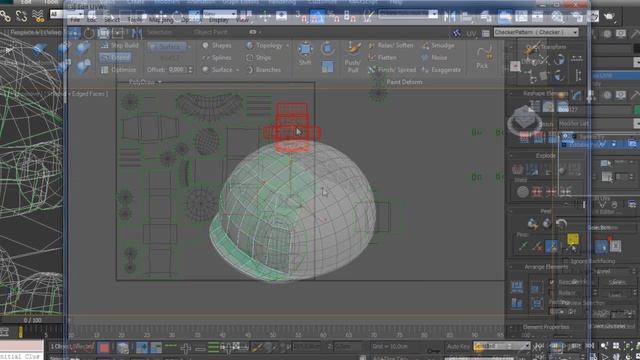Screen dimensions: 640x360
Task: Toggle the Rotate checkbox in Arrange Elements
Action: coord(552,292)
